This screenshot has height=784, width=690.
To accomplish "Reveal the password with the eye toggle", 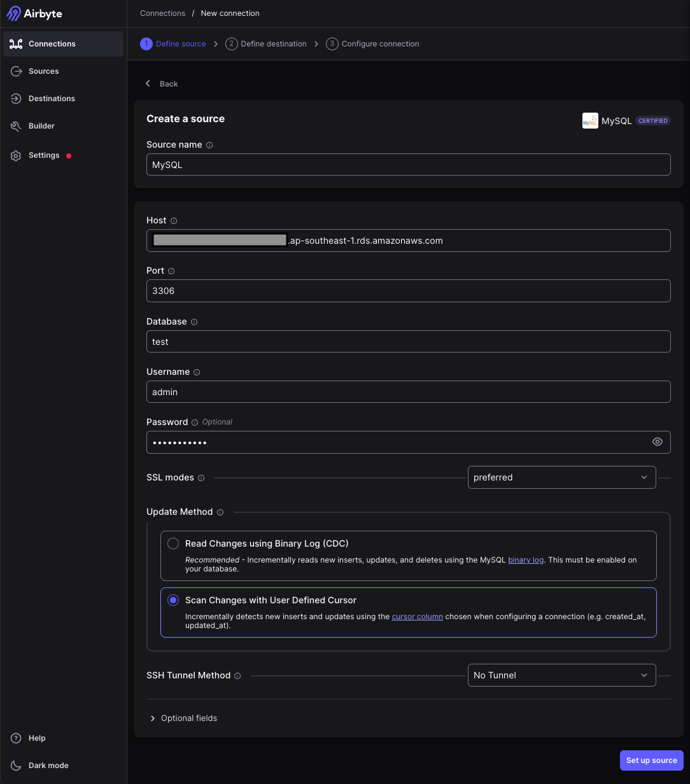I will point(657,442).
